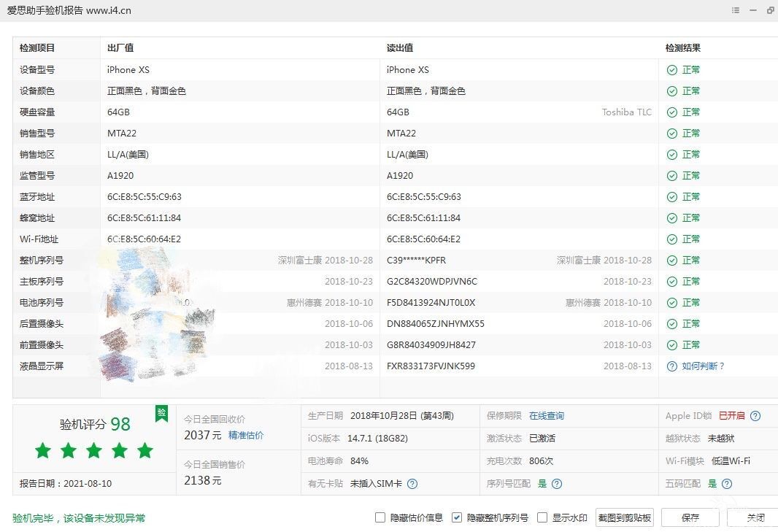Click the 如何判断? link
Image resolution: width=778 pixels, height=532 pixels.
coord(703,366)
